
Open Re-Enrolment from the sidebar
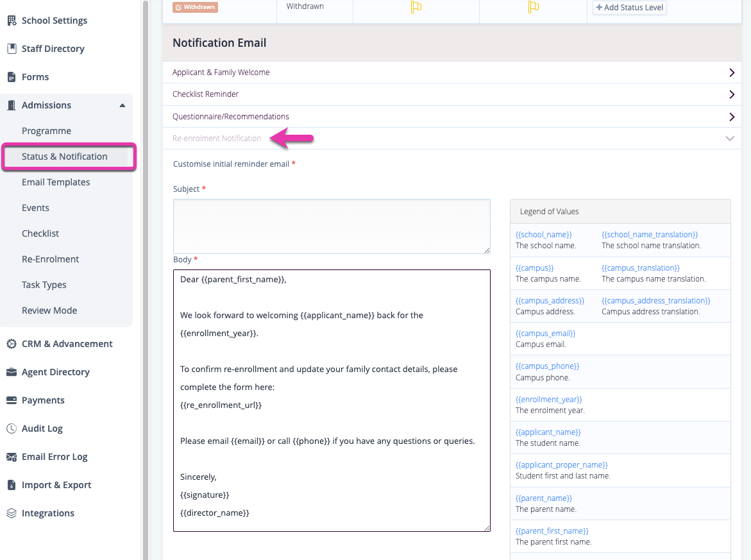(50, 259)
